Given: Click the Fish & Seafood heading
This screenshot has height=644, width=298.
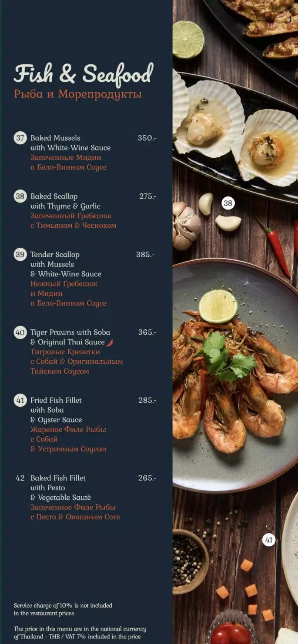Looking at the screenshot, I should (84, 73).
